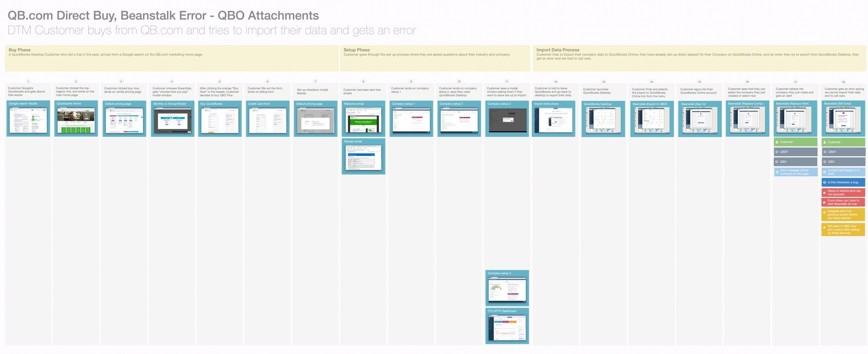This screenshot has width=868, height=354.
Task: Select the Import Data Process header banner
Action: [699, 58]
